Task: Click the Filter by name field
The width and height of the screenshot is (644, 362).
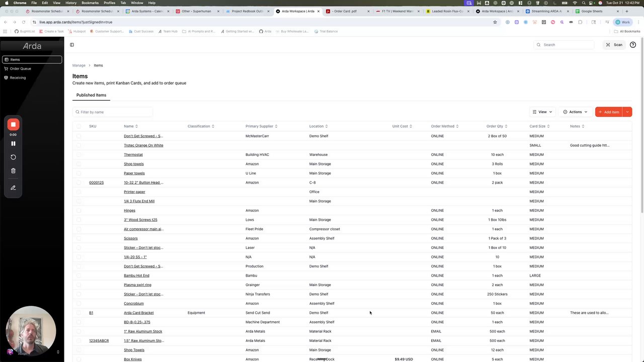Action: click(x=113, y=112)
